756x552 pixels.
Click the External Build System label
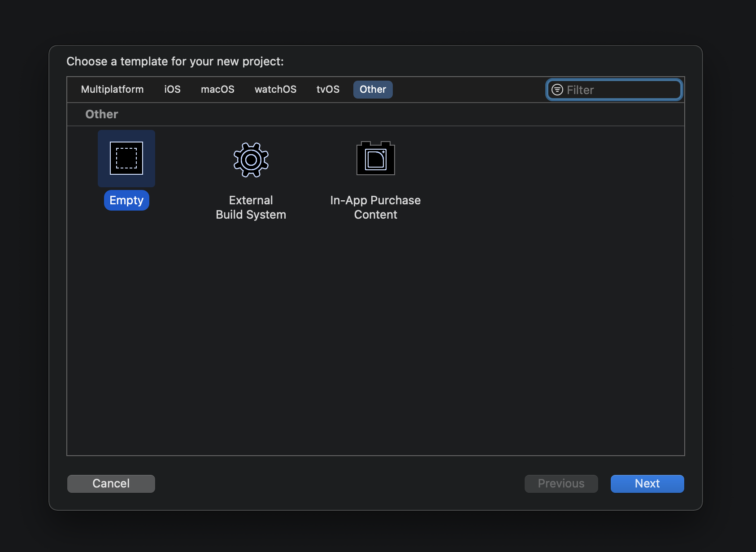(251, 207)
